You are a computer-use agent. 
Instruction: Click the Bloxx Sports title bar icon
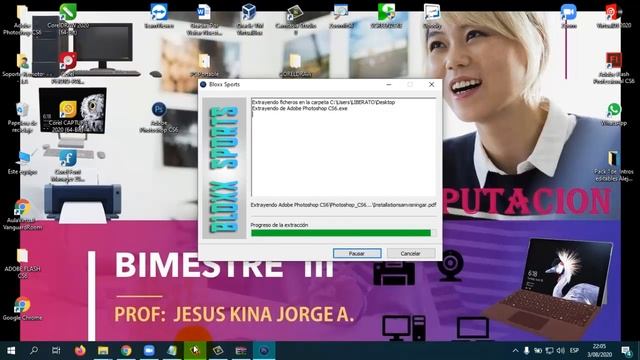click(203, 84)
